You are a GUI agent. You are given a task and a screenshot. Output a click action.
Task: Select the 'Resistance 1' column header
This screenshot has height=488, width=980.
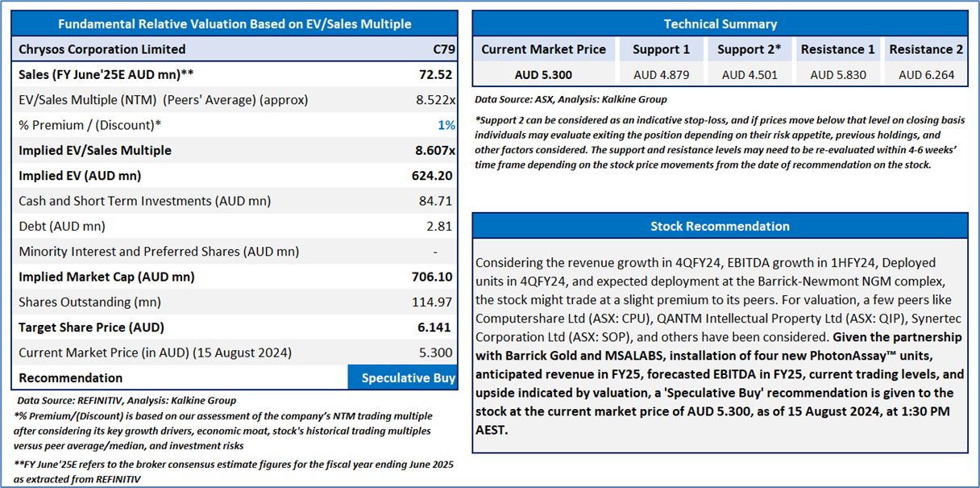(837, 49)
